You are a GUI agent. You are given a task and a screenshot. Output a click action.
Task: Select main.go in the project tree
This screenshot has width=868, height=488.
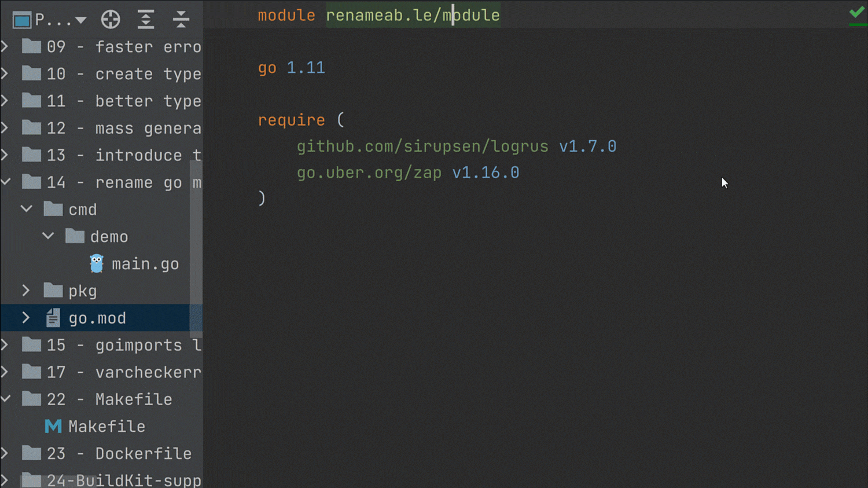click(x=146, y=263)
